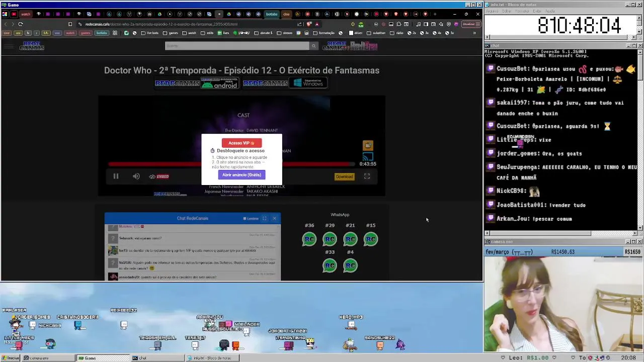The height and width of the screenshot is (362, 644).
Task: Open a new browser tab with plus
Action: click(435, 14)
